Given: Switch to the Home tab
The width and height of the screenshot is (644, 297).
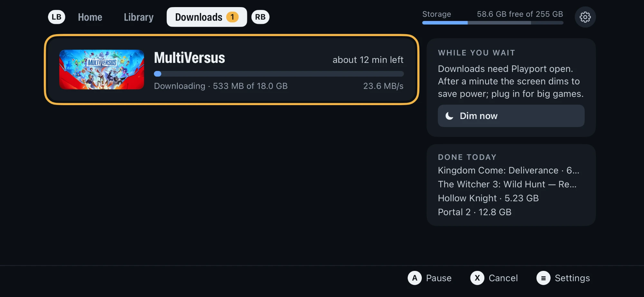Looking at the screenshot, I should coord(90,17).
